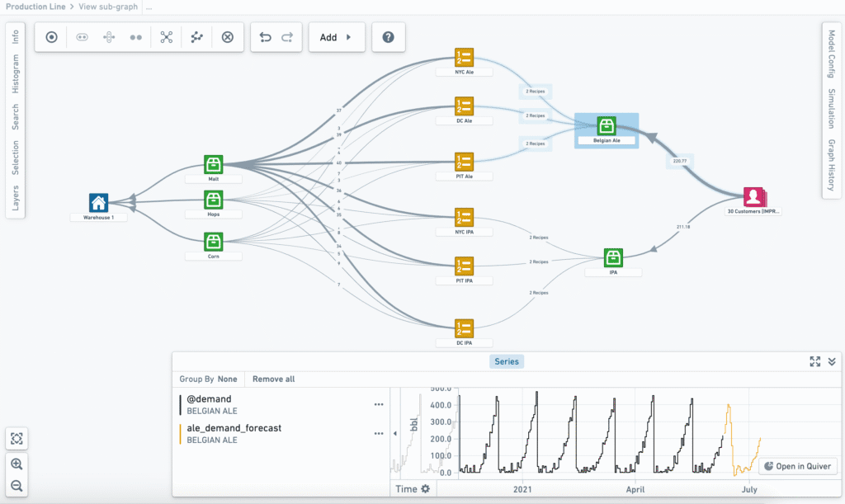Click the 220.77 edge label
845x504 pixels.
(680, 161)
